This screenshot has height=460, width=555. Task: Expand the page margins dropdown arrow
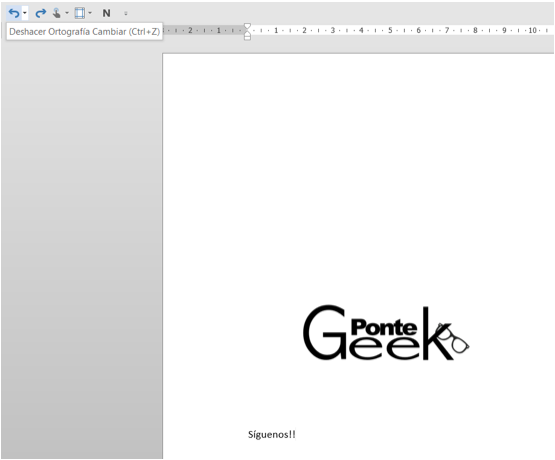tap(90, 13)
